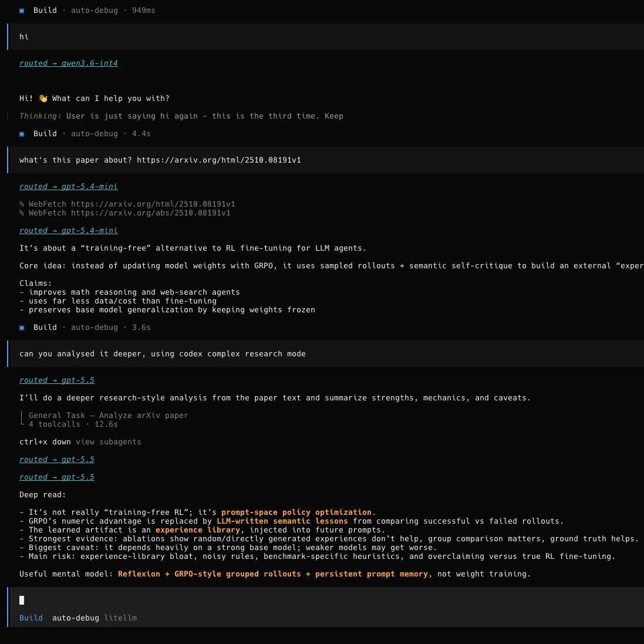644x644 pixels.
Task: Click the '4 toolcalls · 12.6s' line
Action: (73, 424)
